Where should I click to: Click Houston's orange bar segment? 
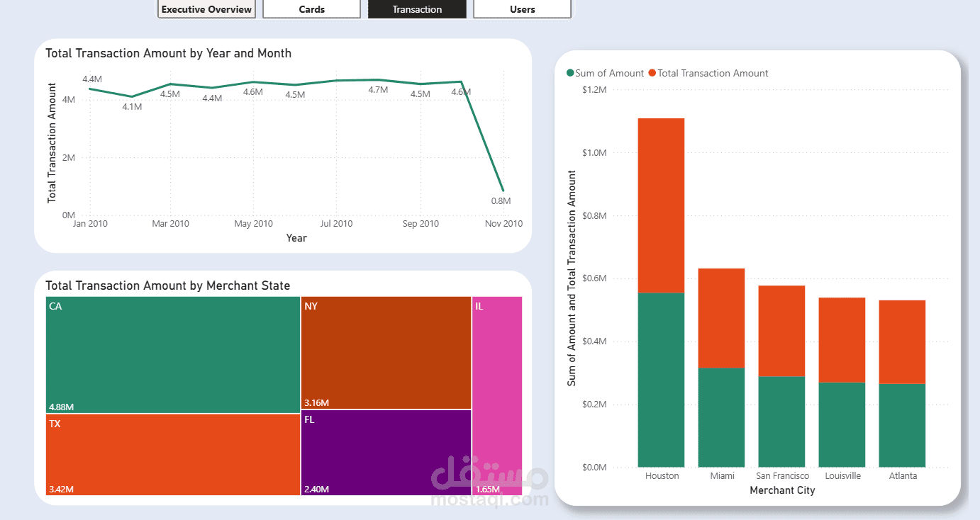pos(661,205)
